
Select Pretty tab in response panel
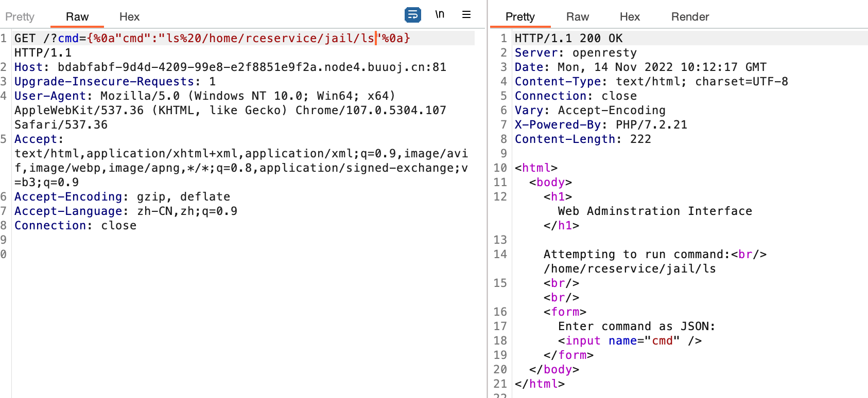(520, 17)
